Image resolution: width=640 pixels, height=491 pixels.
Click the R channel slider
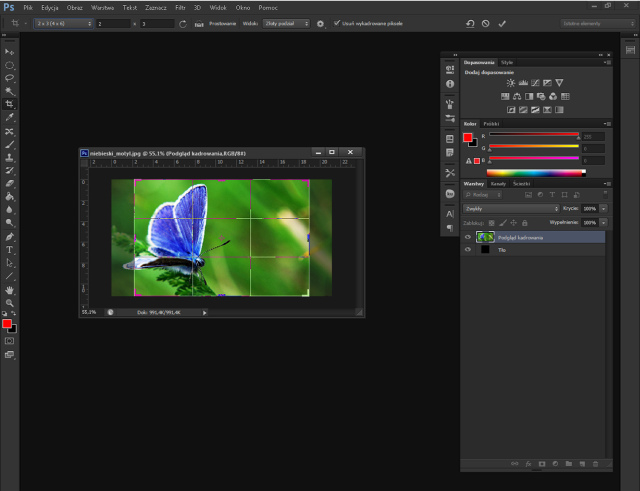coord(534,135)
